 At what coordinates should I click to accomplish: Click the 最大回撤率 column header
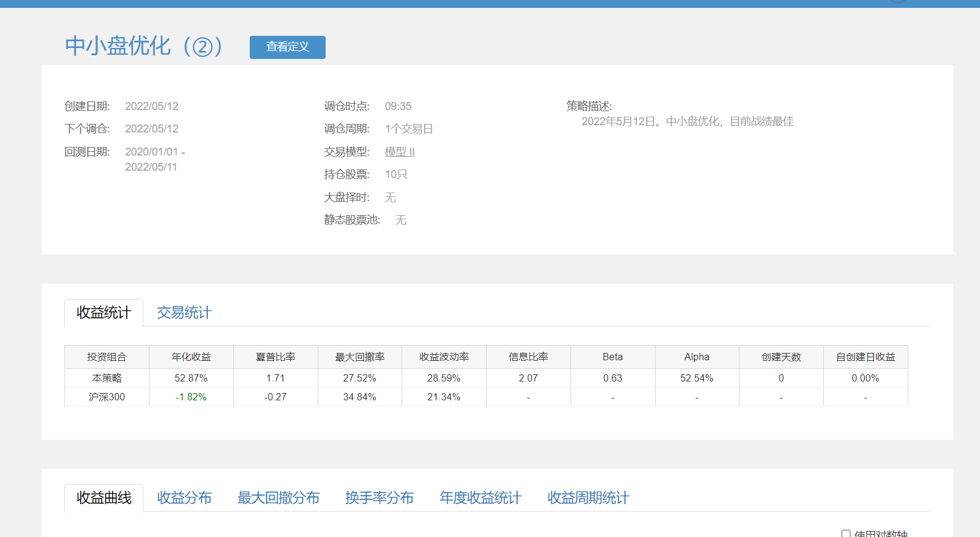tap(360, 357)
